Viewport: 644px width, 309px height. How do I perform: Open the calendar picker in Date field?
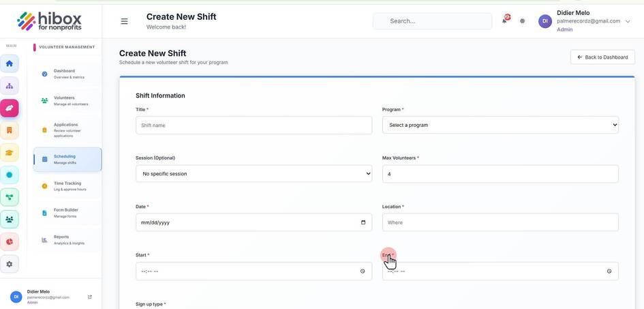(x=363, y=222)
